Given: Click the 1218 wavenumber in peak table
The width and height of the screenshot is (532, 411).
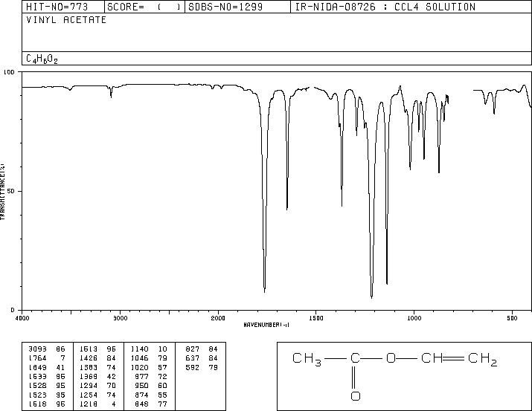Looking at the screenshot, I should click(x=89, y=404).
